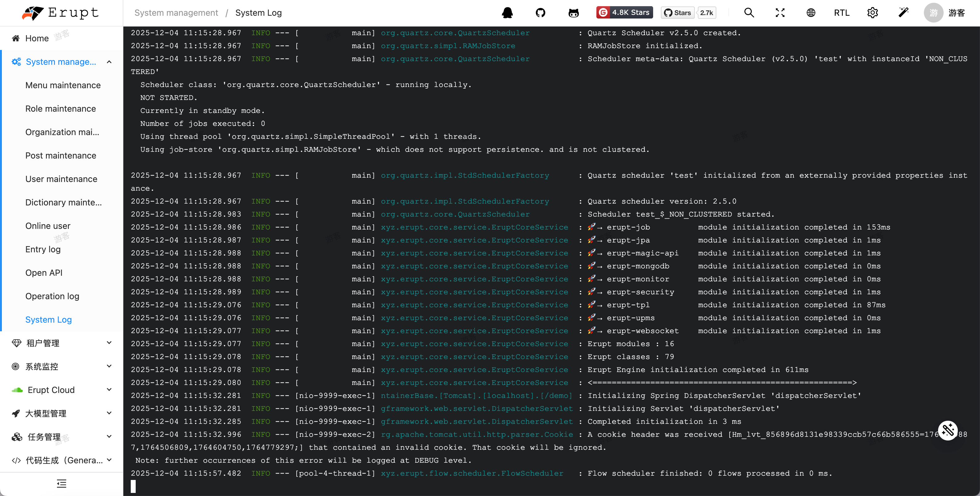This screenshot has height=496, width=980.
Task: Click the magic wand theme icon
Action: pyautogui.click(x=904, y=13)
